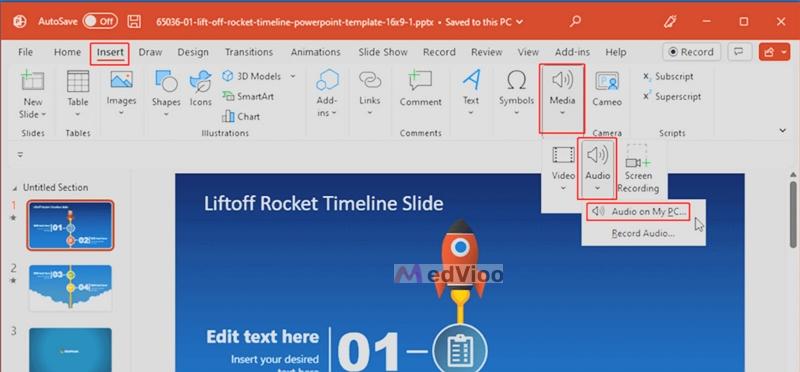Switch to the Review tab
The height and width of the screenshot is (372, 800).
486,52
